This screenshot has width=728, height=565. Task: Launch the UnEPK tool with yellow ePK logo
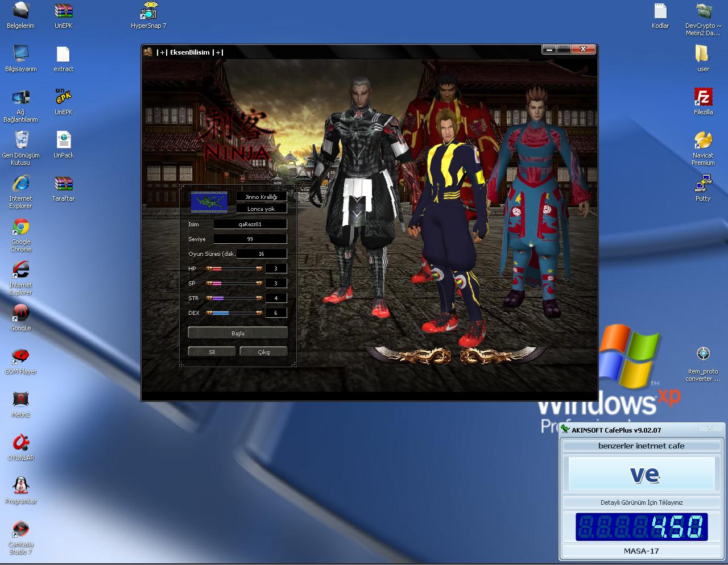coord(63,102)
